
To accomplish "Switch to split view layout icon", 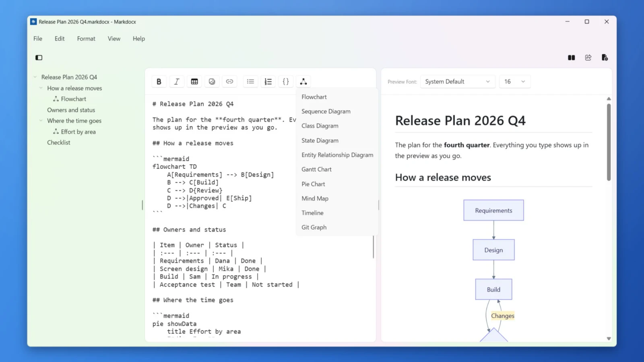I will point(571,58).
